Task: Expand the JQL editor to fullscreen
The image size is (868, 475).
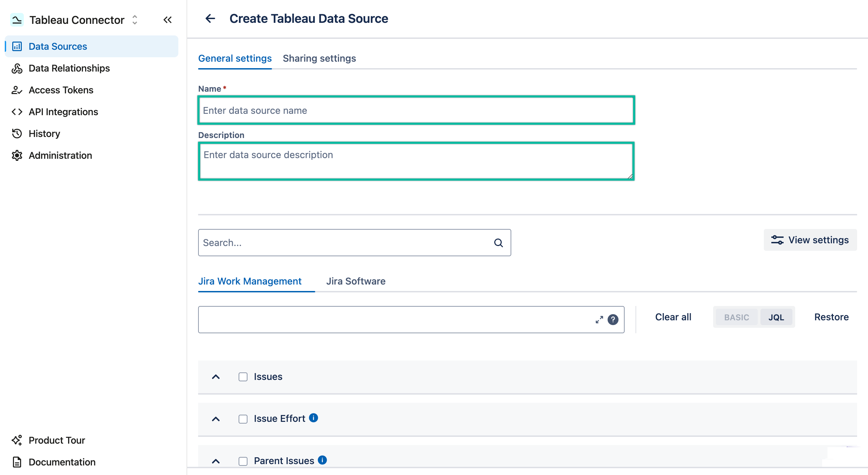Action: (599, 320)
